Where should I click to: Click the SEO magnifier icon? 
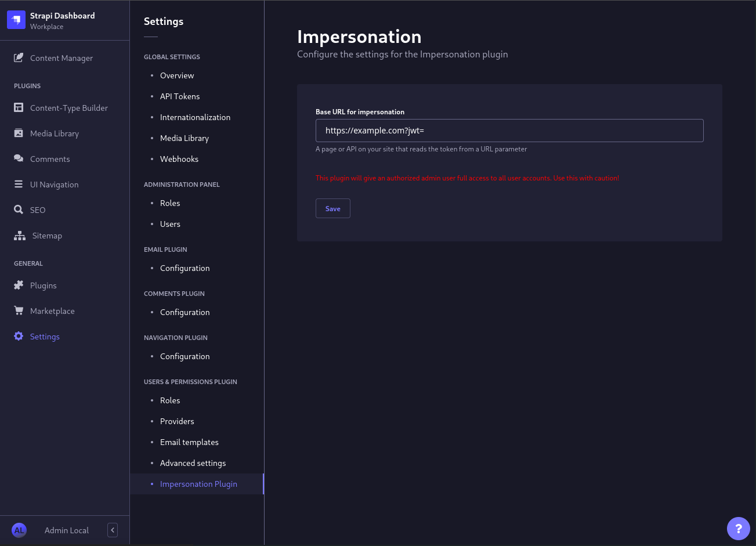coord(19,210)
